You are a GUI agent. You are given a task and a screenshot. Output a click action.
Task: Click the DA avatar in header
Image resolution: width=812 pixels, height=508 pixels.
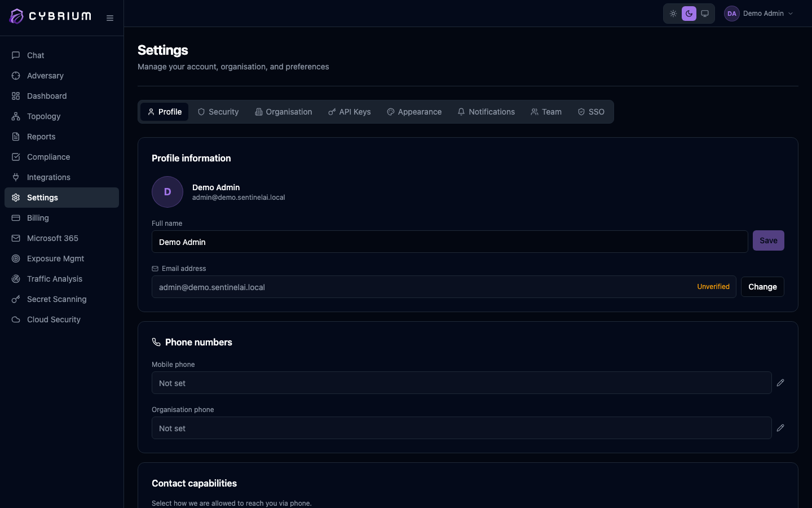[732, 14]
